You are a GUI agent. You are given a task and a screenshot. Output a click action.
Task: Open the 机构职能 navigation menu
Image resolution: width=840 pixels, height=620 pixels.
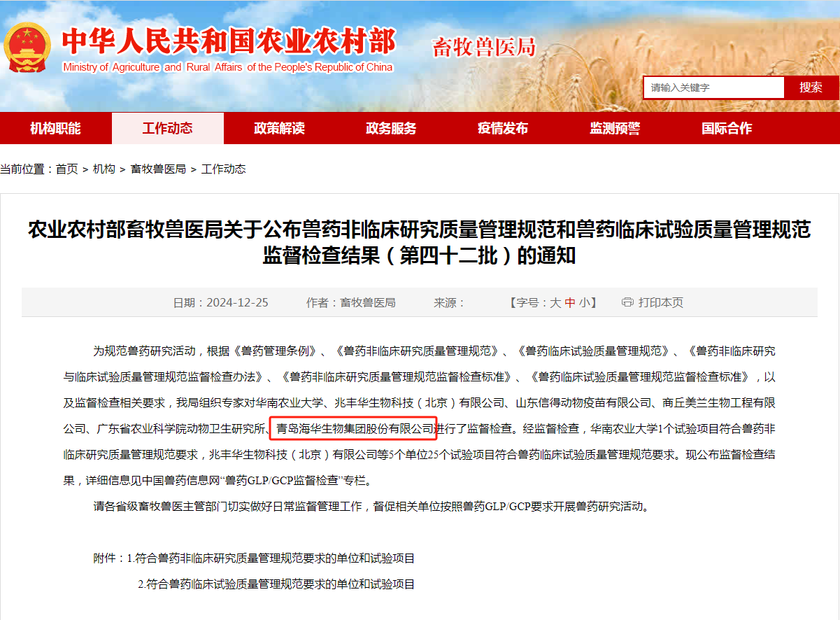pos(55,128)
